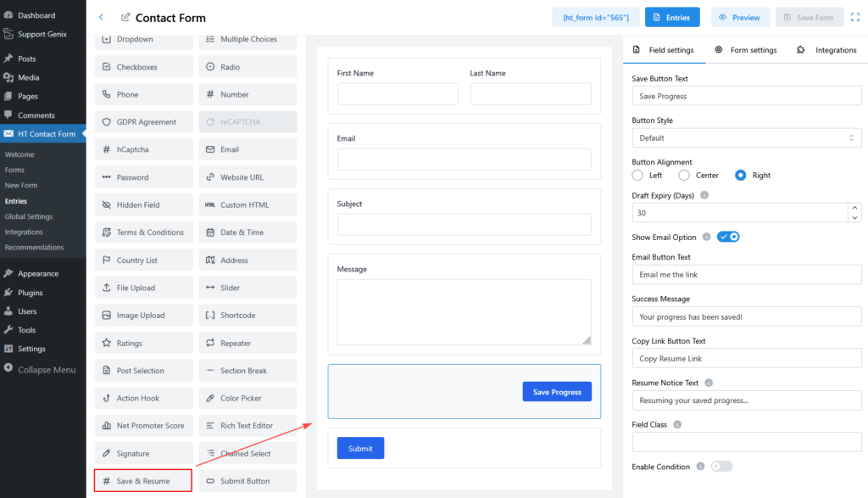The height and width of the screenshot is (498, 868).
Task: Collapse the WordPress admin menu
Action: coord(42,369)
